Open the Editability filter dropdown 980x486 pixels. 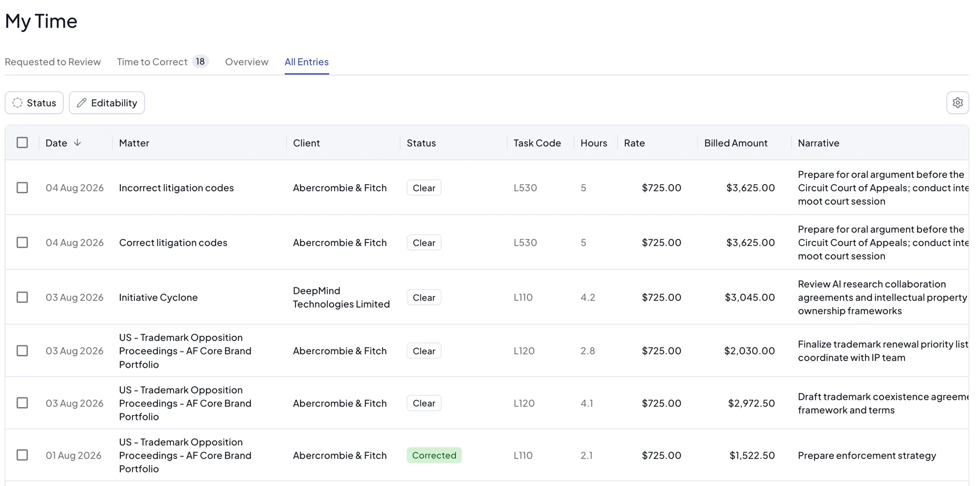tap(107, 103)
